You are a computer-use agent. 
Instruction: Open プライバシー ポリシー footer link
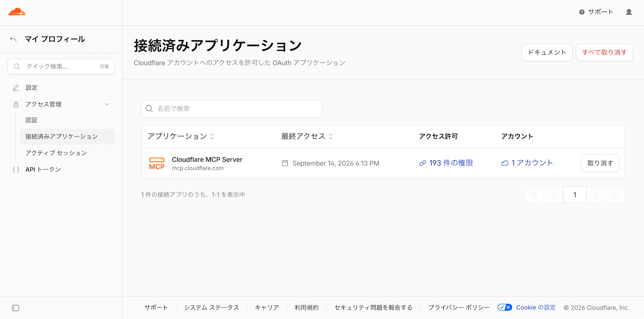[459, 307]
